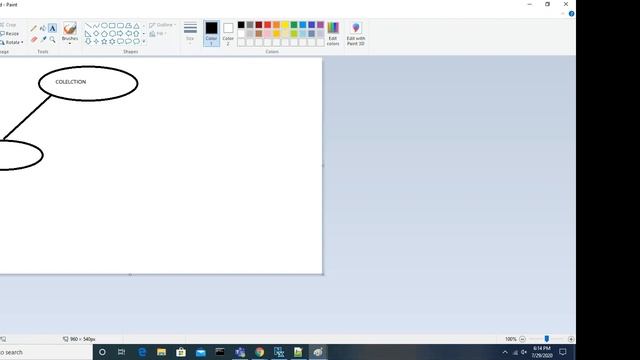
Task: Open Edit colors dialog
Action: coord(333,33)
